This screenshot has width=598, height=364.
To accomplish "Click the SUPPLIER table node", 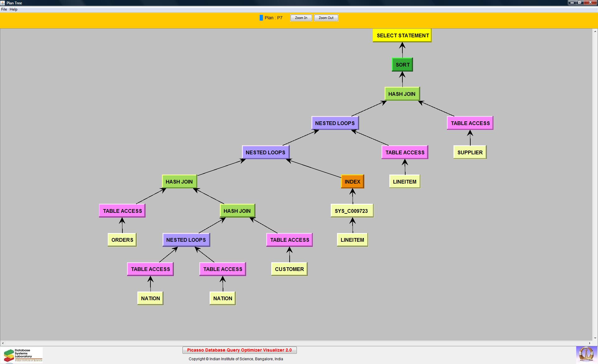I will click(470, 152).
